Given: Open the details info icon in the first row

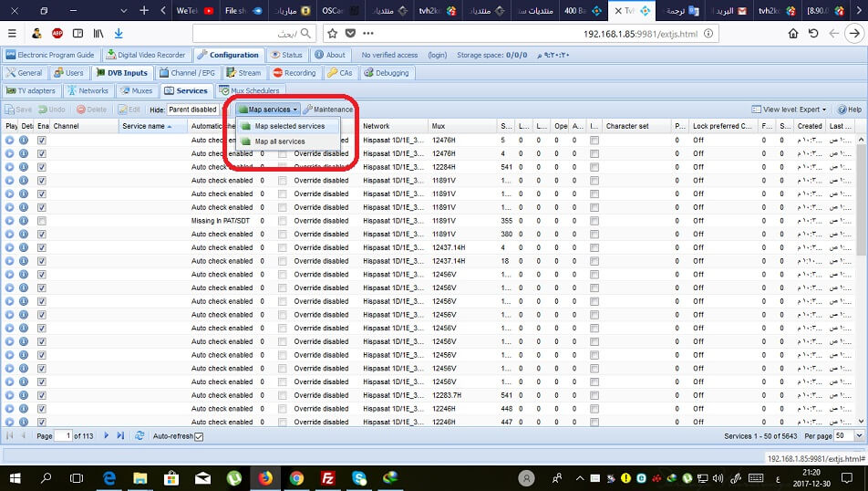Looking at the screenshot, I should (25, 141).
